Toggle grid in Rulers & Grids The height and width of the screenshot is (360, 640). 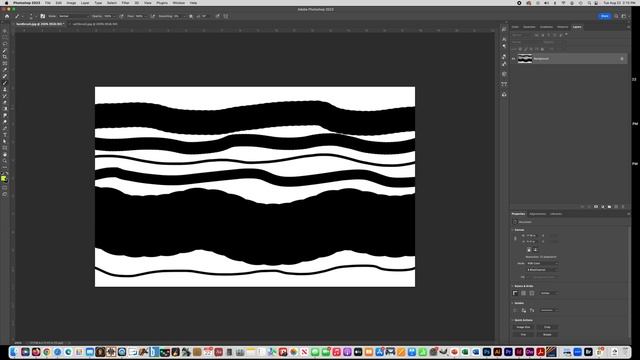[523, 293]
